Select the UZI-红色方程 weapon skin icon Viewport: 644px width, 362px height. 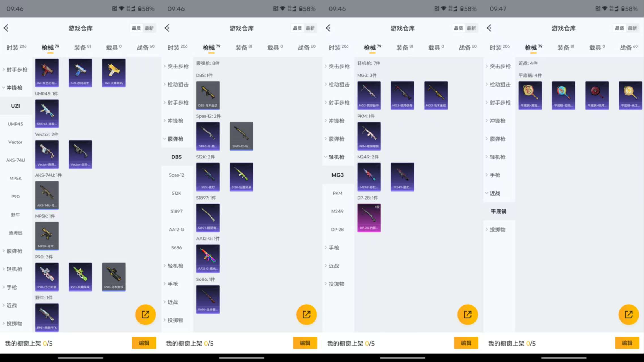[47, 73]
